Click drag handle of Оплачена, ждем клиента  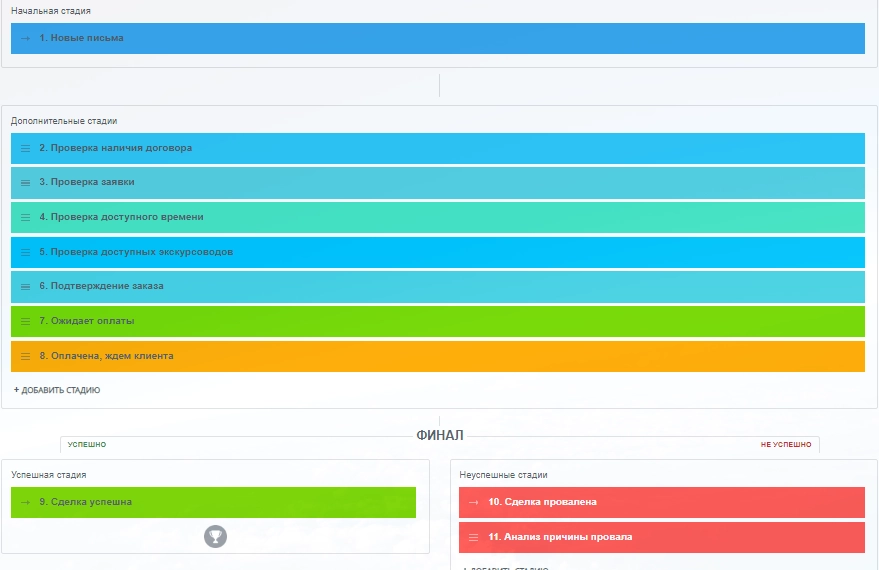coord(26,356)
